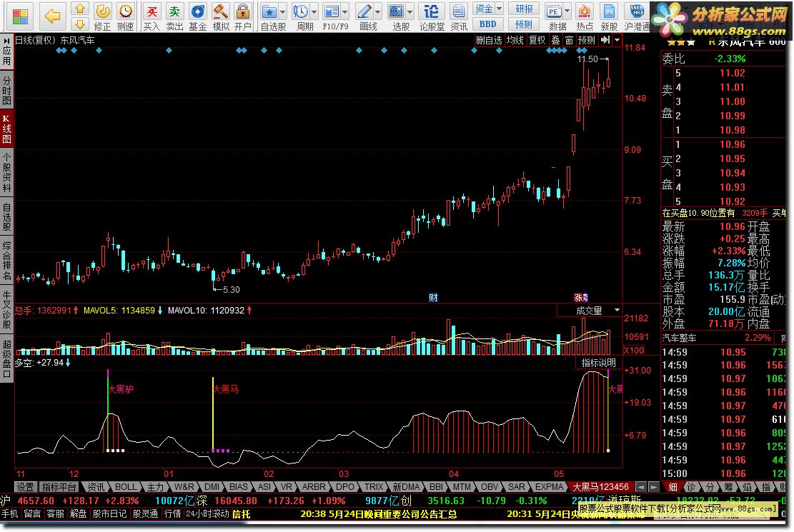Click sell price 11.02 in order book

tap(733, 73)
